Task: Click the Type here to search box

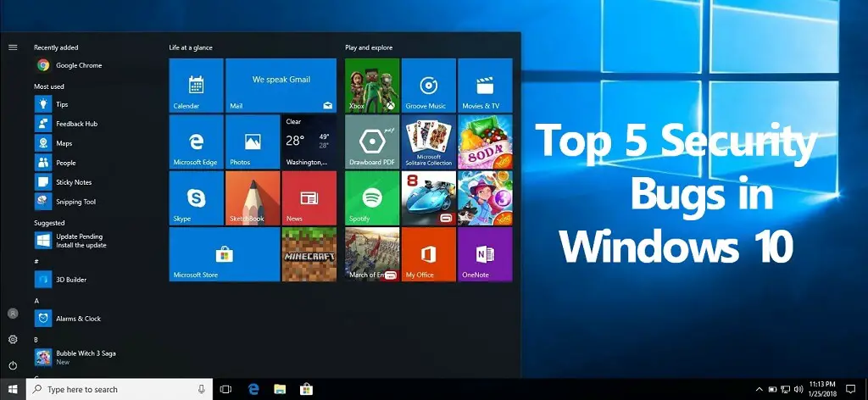Action: [120, 390]
